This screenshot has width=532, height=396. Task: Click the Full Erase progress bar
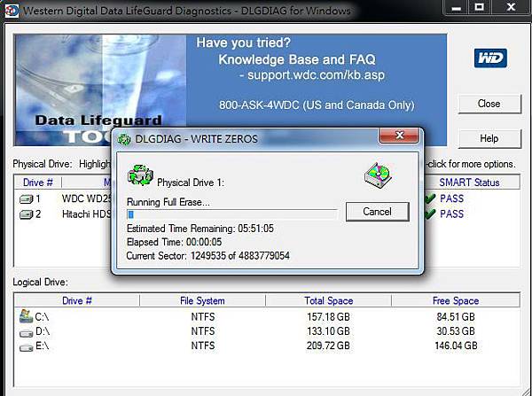[x=232, y=214]
